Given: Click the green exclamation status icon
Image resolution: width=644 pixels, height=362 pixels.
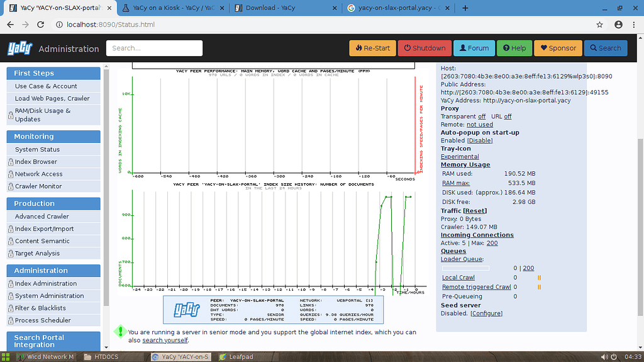Looking at the screenshot, I should tap(120, 332).
